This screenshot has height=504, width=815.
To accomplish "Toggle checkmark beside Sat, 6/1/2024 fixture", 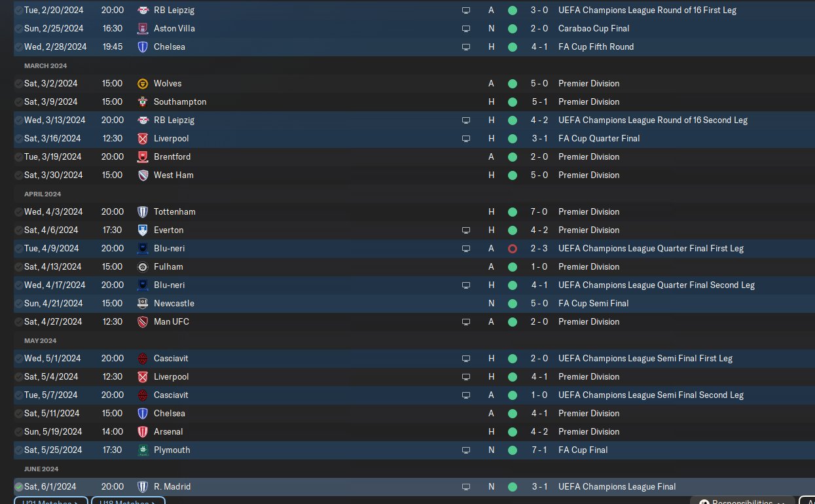I will pyautogui.click(x=18, y=487).
